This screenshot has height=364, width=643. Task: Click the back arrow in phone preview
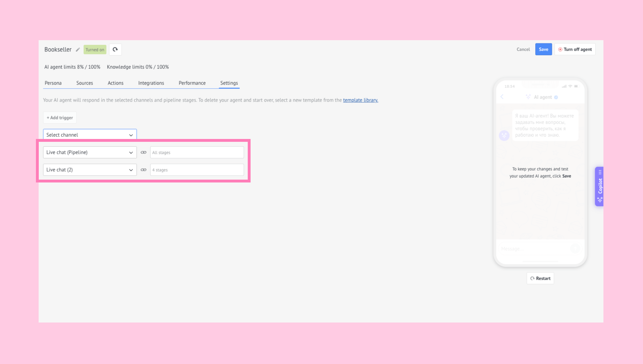click(502, 97)
